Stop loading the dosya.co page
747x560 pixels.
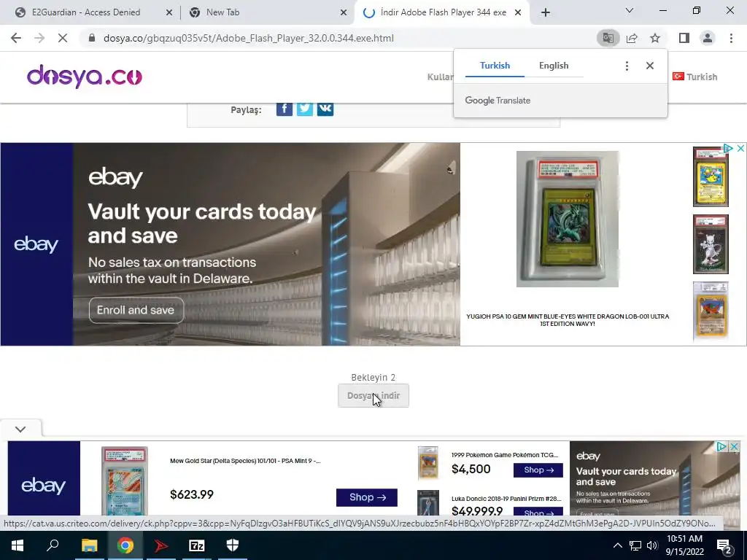63,38
